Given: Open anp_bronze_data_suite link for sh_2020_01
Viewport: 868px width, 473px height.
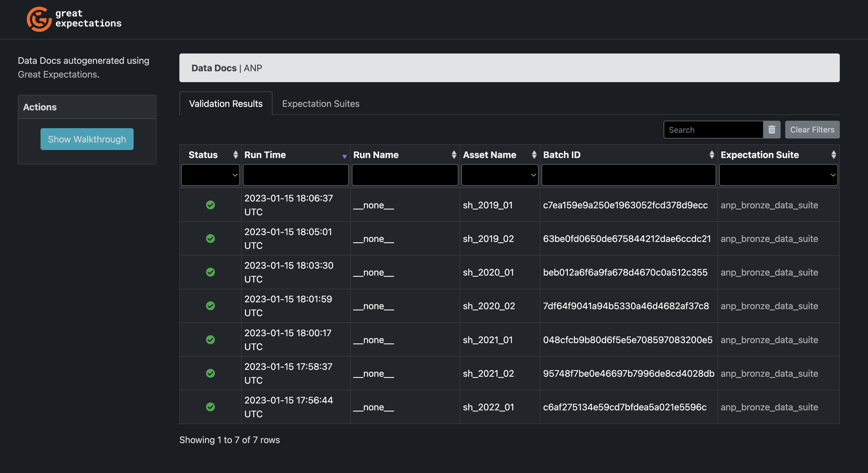Looking at the screenshot, I should click(769, 272).
